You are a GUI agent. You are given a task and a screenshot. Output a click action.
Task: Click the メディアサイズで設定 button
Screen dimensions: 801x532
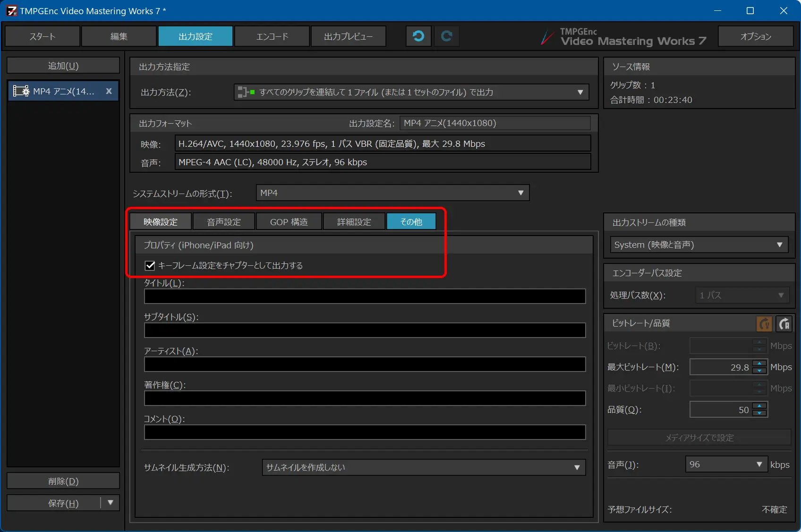699,438
